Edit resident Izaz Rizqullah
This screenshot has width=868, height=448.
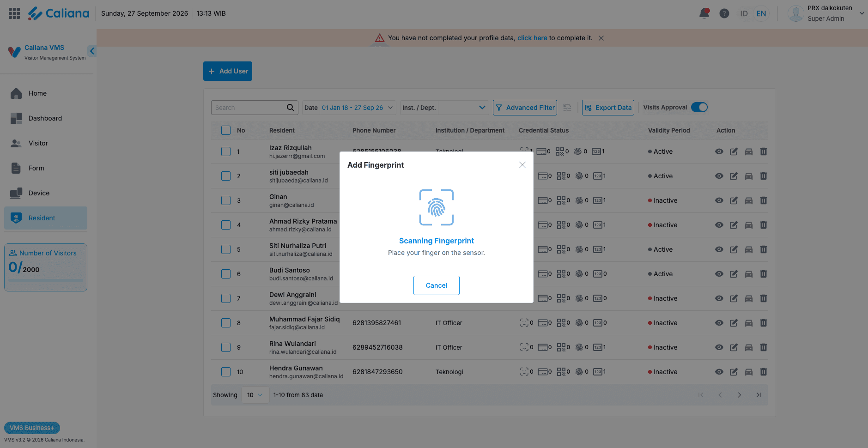coord(734,151)
